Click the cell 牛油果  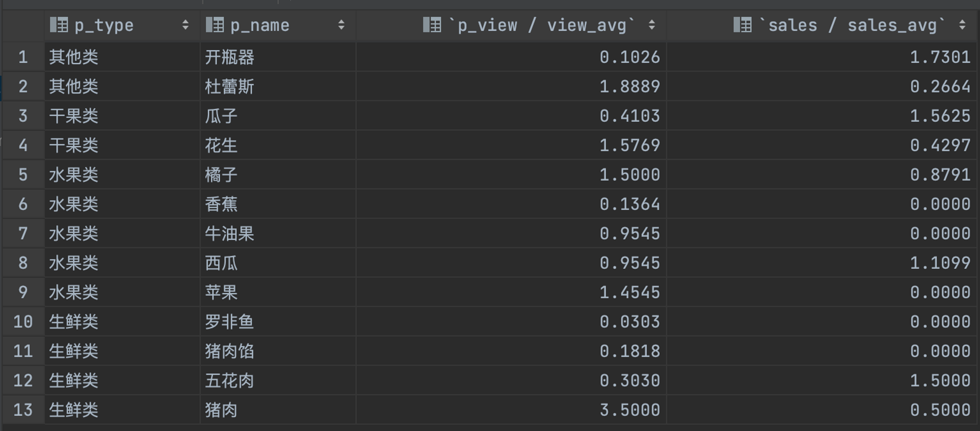[x=278, y=234]
